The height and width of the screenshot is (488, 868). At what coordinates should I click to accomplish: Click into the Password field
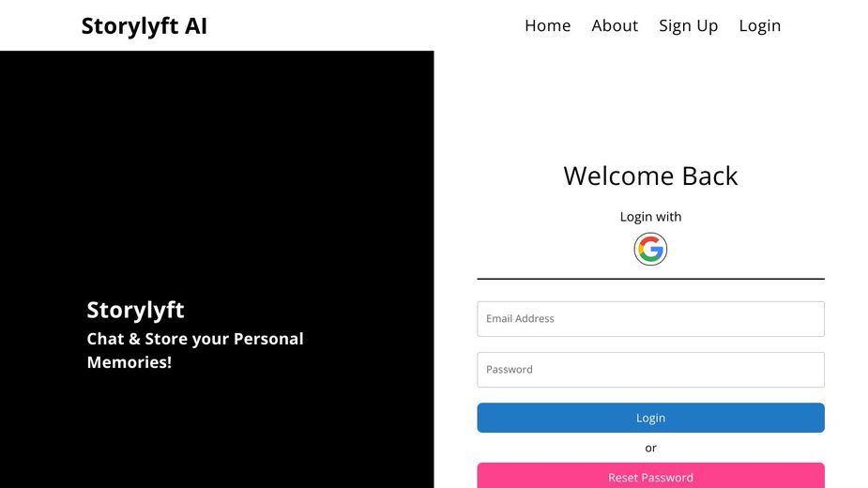click(650, 370)
